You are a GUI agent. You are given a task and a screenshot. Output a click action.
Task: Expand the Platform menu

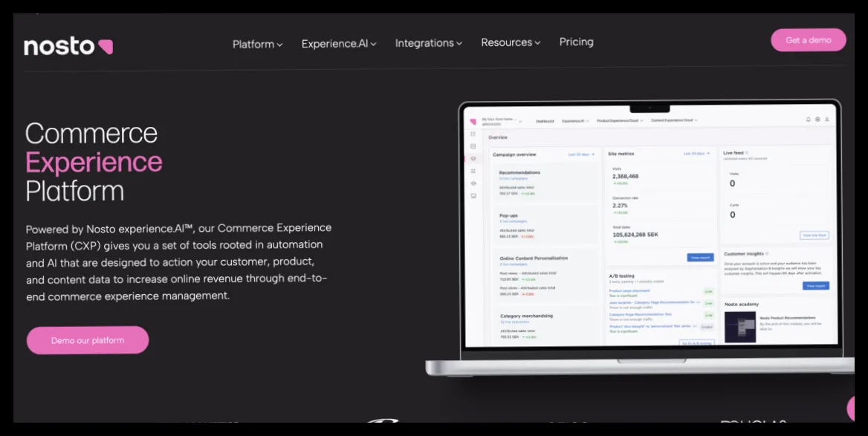pos(257,45)
